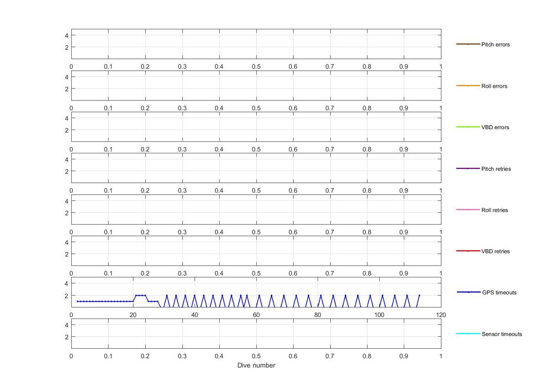Click the pink Roll retries legend line
Viewport: 548px width, 392px height.
click(468, 210)
